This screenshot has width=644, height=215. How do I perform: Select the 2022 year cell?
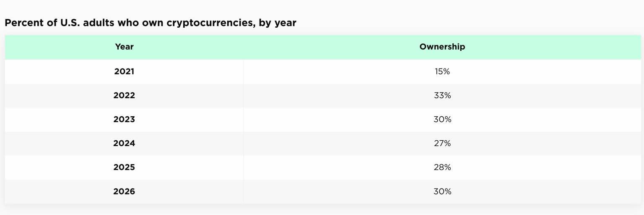124,95
